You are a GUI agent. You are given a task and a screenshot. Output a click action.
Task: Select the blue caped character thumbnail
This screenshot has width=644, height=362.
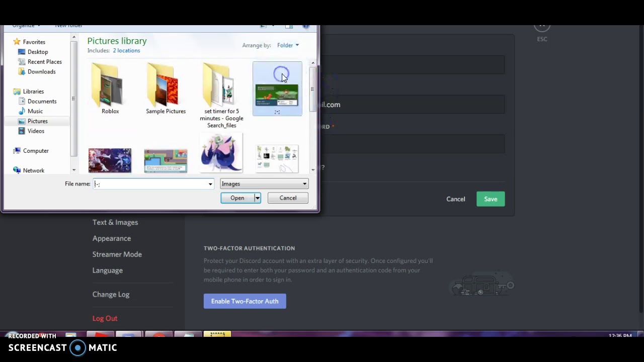point(221,153)
